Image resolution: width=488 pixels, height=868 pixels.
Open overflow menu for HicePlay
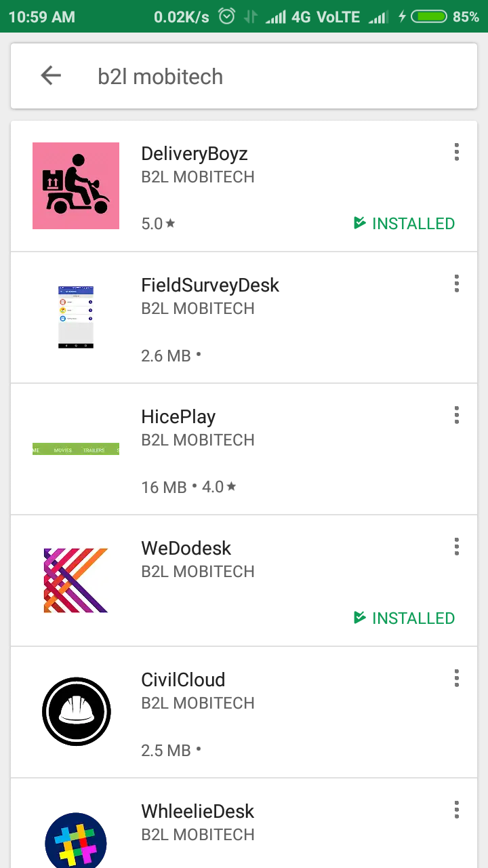456,415
